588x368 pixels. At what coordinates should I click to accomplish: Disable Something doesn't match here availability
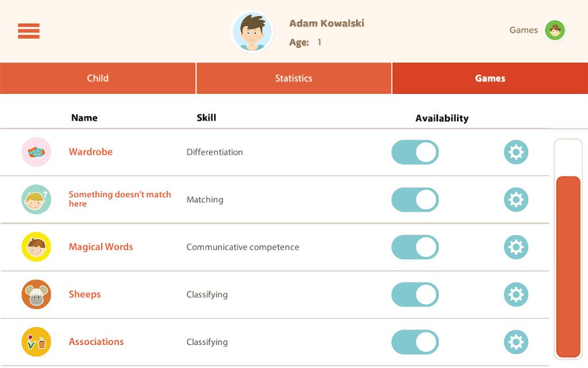(415, 200)
